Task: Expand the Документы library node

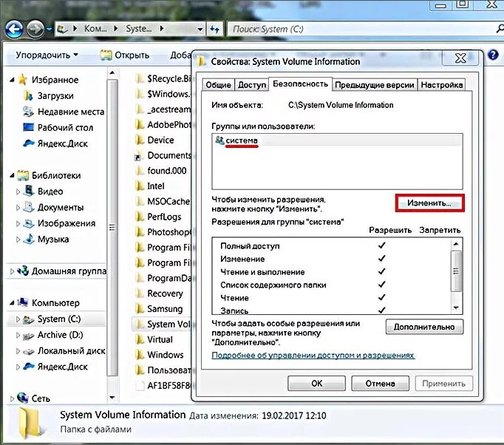Action: pos(18,208)
